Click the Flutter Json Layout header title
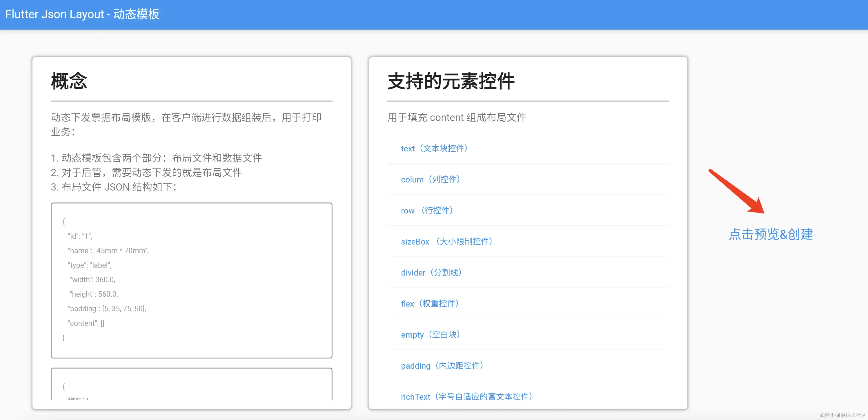Screen dimensions: 868x420 pyautogui.click(x=82, y=14)
